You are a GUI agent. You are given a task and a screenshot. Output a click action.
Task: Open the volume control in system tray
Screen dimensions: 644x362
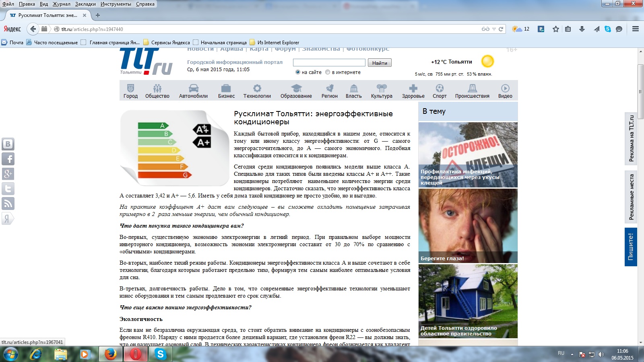click(x=601, y=354)
